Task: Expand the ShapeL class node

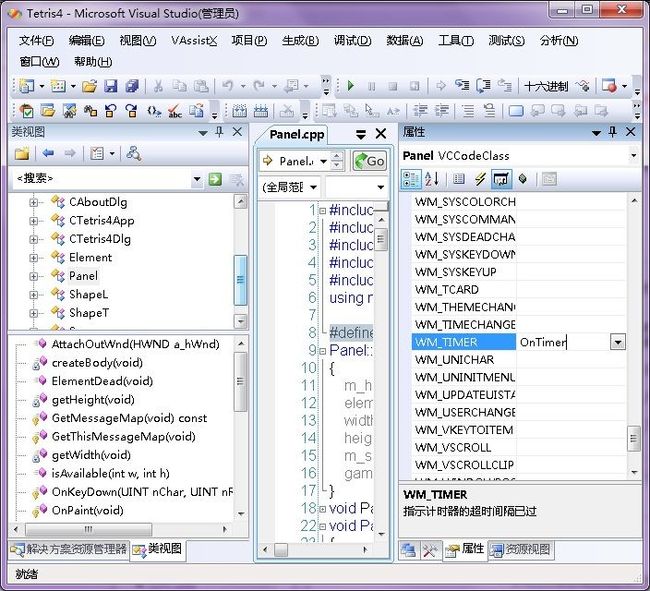Action: 33,295
